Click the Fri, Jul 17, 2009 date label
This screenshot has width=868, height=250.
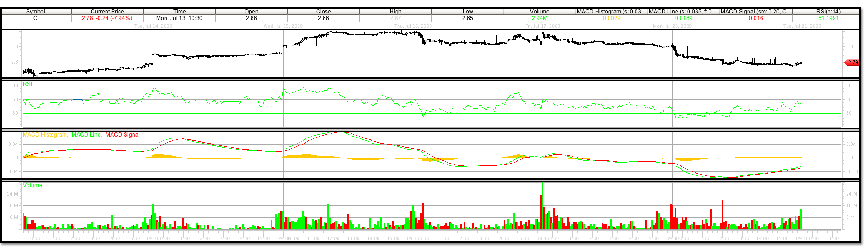pyautogui.click(x=543, y=26)
